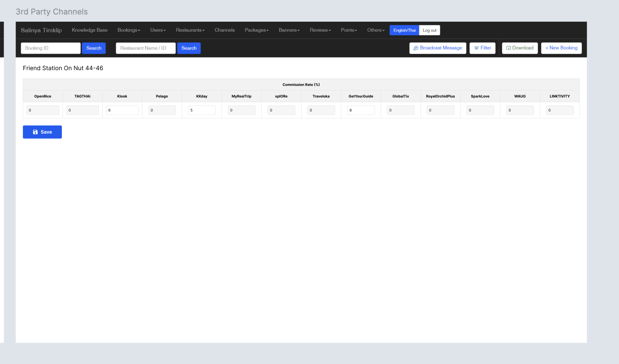Click the Salinya Timklip brand link

(41, 30)
